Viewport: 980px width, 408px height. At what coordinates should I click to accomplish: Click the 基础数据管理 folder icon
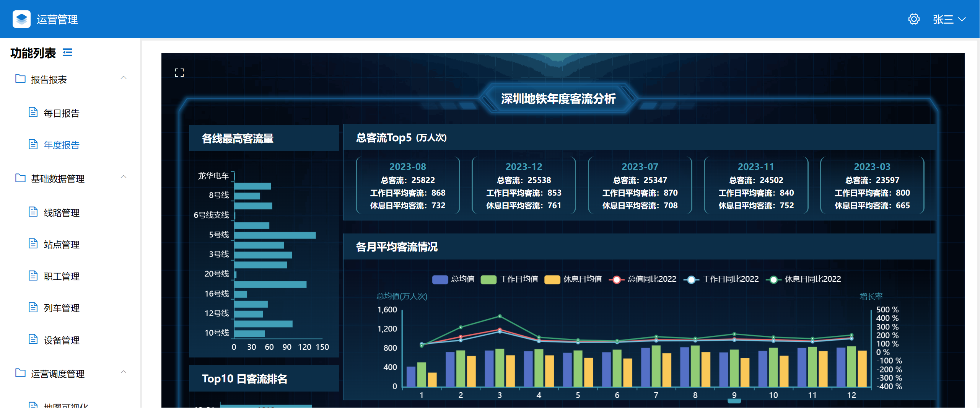[x=20, y=178]
